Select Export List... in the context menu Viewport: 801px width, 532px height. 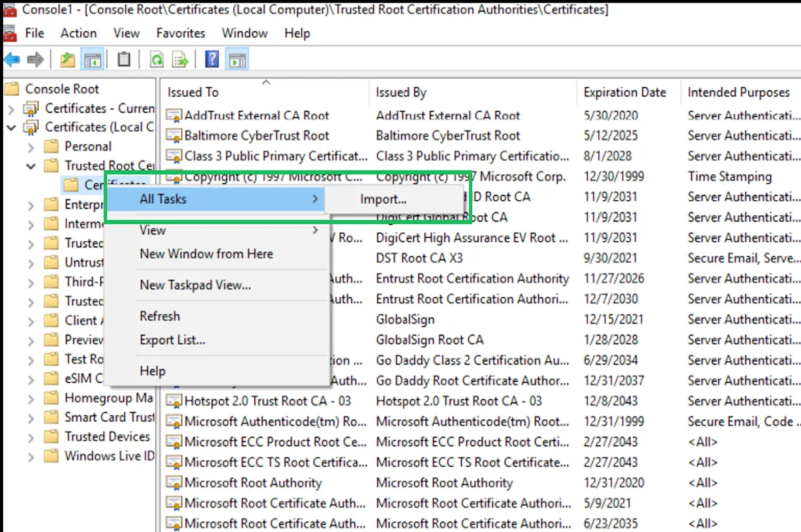click(x=172, y=340)
